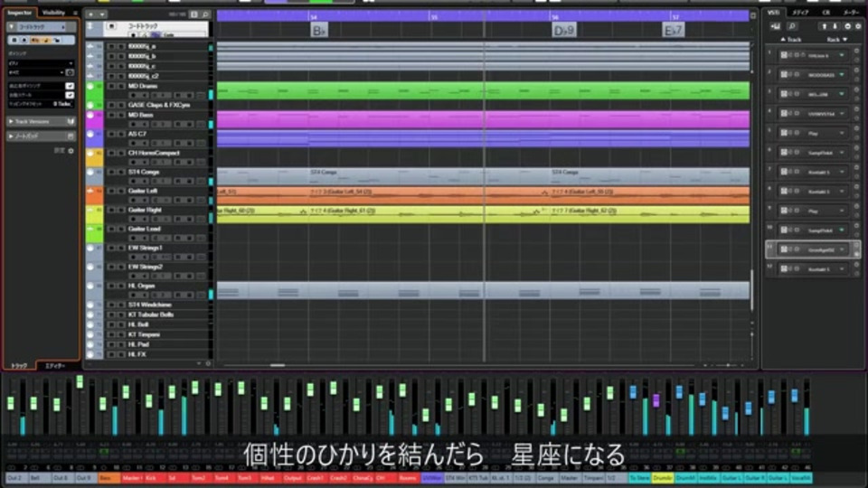
Task: Select the Db9 chord event on chord track
Action: [x=564, y=30]
